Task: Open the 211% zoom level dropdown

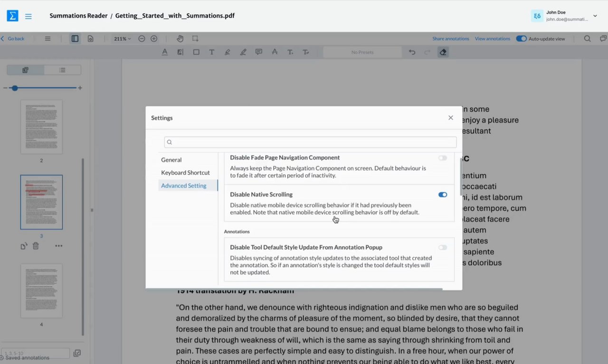Action: tap(123, 38)
